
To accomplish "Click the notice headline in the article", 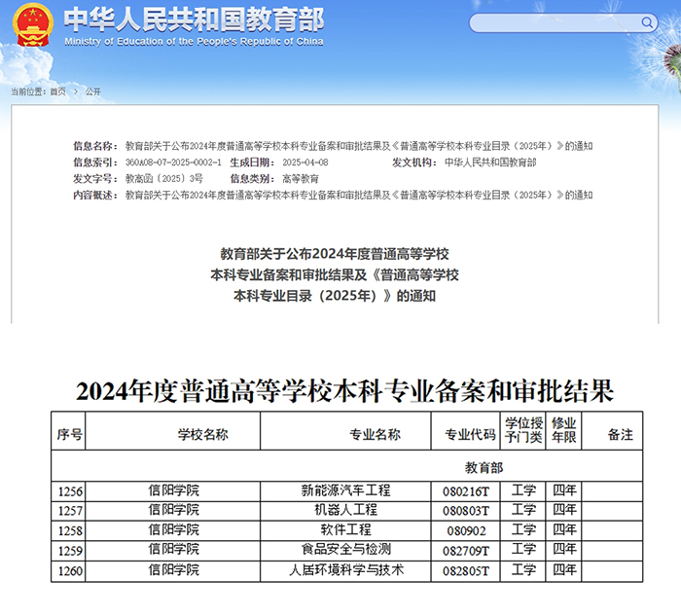I will (x=340, y=274).
